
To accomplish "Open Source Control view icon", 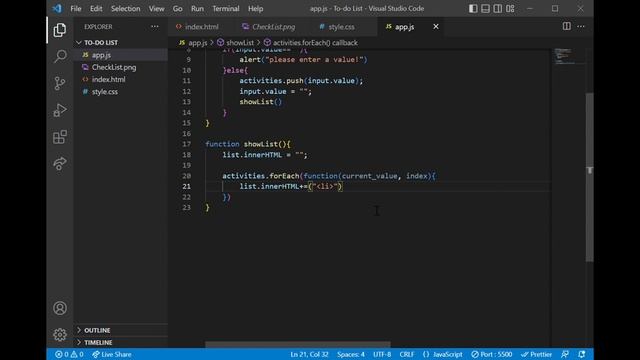I will point(60,83).
